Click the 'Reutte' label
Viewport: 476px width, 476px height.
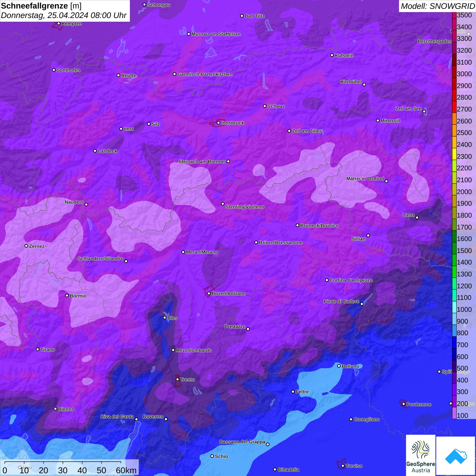[129, 75]
